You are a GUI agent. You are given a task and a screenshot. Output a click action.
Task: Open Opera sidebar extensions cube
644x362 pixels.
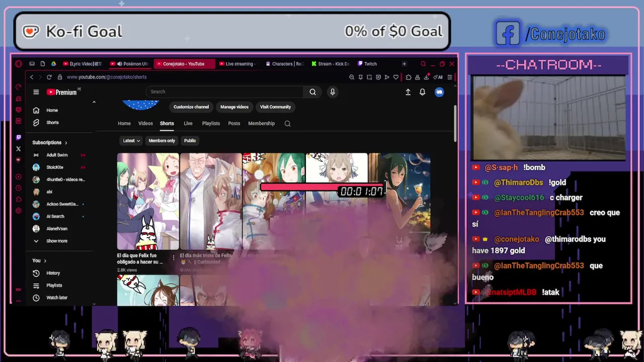(19, 199)
